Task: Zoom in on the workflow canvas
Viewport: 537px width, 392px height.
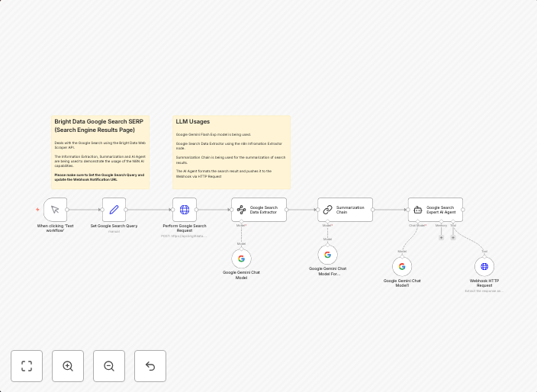Action: (x=68, y=366)
